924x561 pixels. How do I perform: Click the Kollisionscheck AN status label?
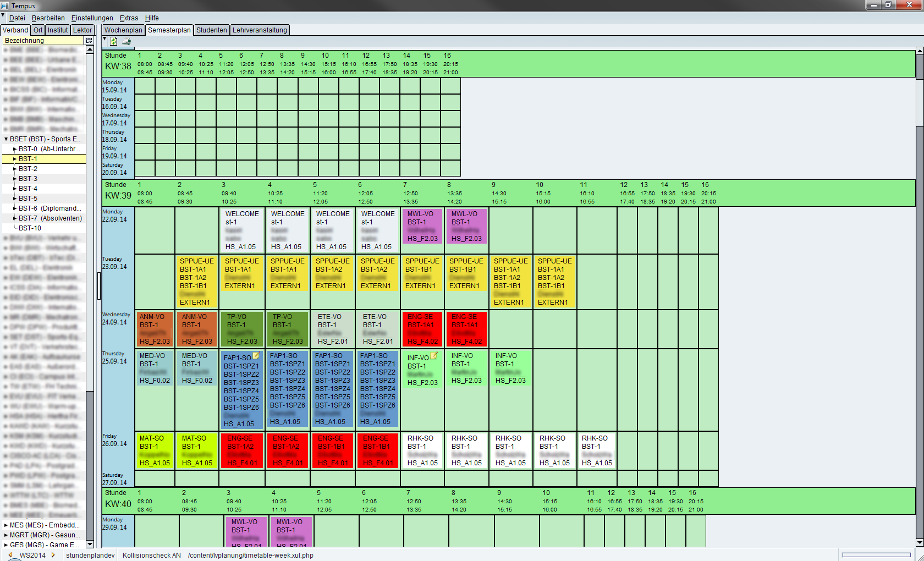[151, 555]
